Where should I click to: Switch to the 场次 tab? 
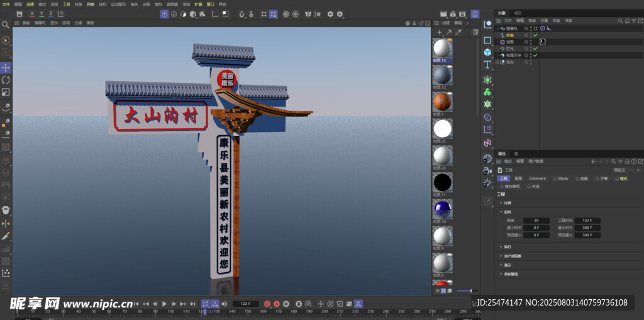518,13
